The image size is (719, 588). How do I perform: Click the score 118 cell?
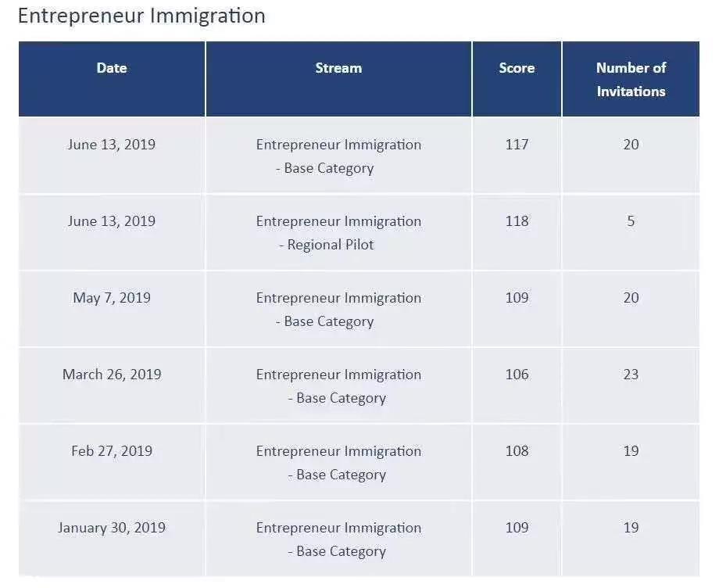point(517,232)
